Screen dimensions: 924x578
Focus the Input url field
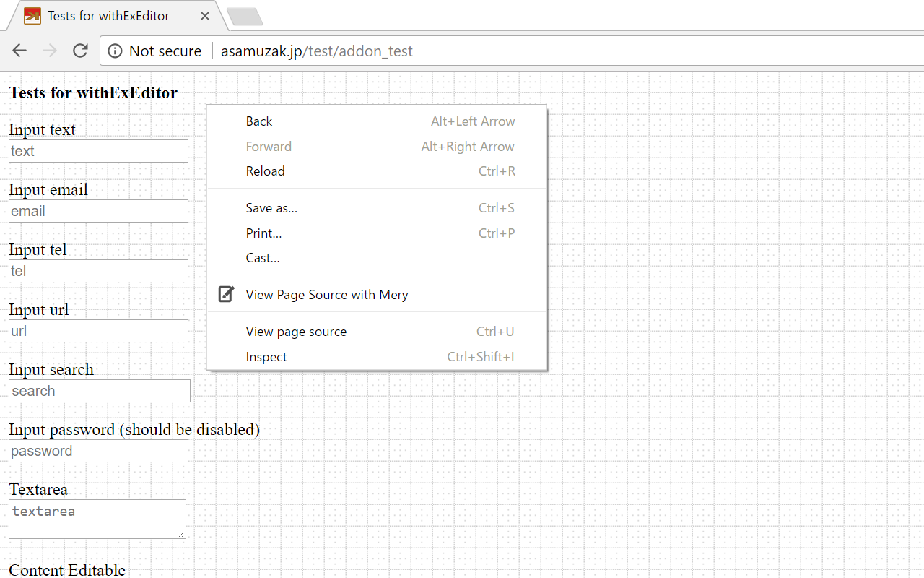[98, 331]
